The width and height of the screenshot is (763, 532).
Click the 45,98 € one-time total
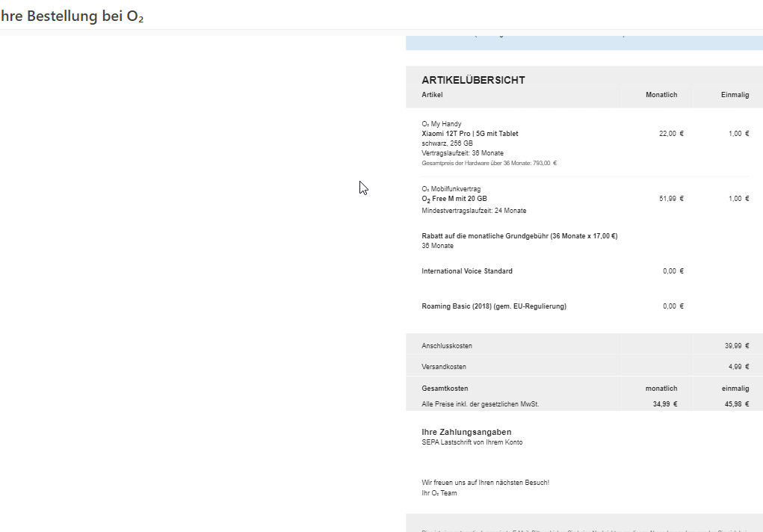737,404
